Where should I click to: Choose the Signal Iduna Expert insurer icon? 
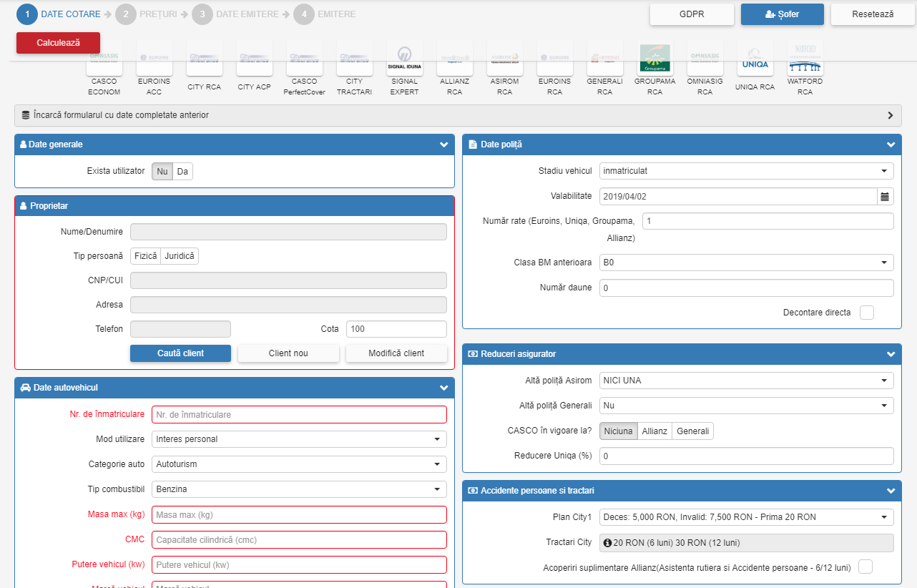[404, 59]
